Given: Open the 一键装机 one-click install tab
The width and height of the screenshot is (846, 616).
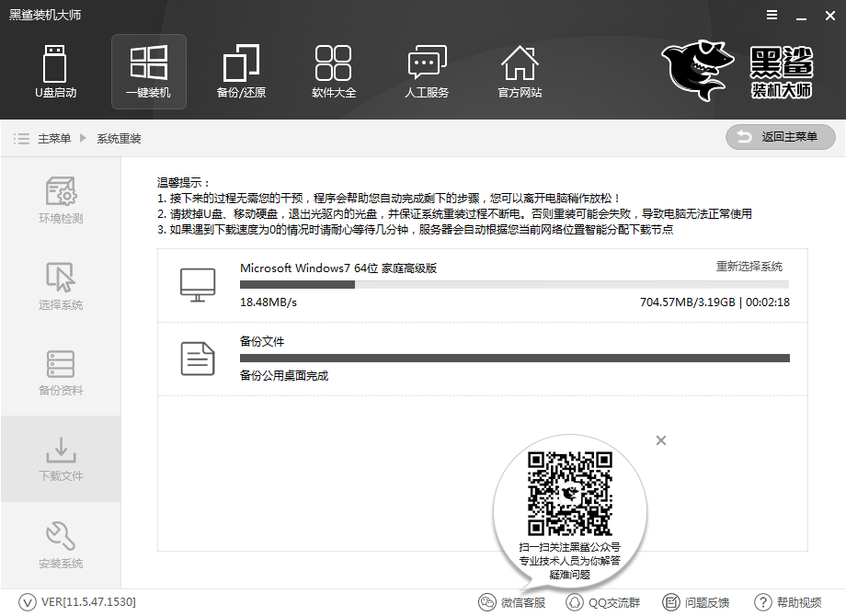Looking at the screenshot, I should point(148,72).
